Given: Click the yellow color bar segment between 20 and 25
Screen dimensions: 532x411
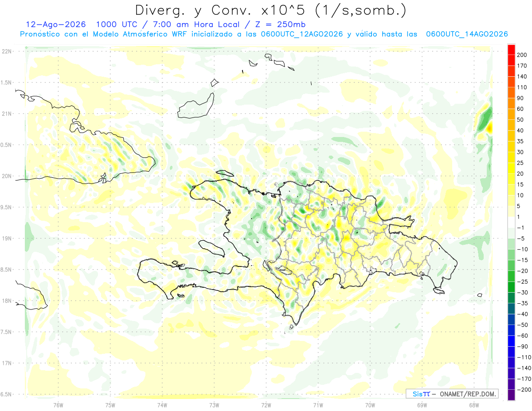Looking at the screenshot, I should (511, 168).
